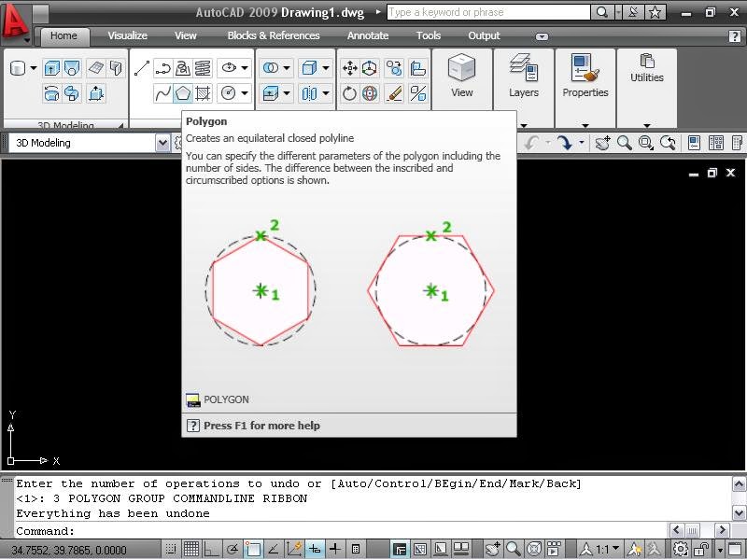Open the Layers ribbon panel button
Screen dimensions: 747x560
(x=524, y=77)
